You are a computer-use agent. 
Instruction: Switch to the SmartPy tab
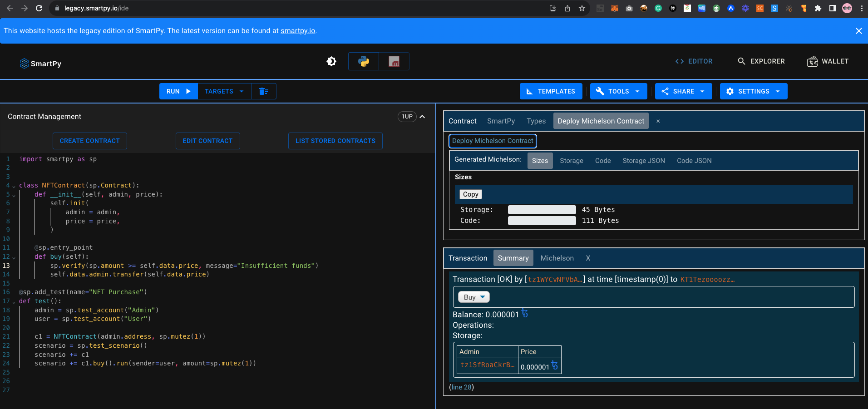(x=501, y=121)
